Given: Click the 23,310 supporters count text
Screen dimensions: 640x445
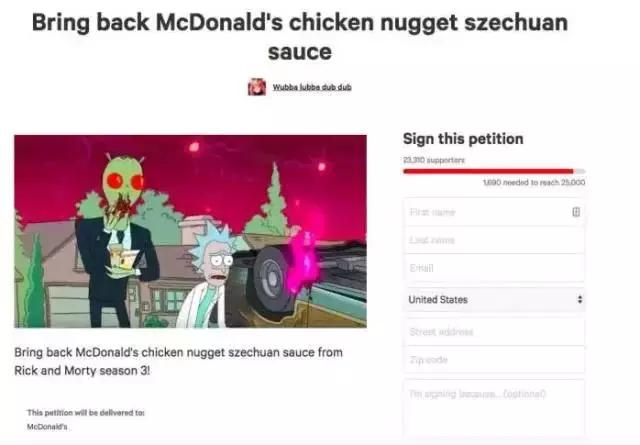Looking at the screenshot, I should [x=434, y=160].
